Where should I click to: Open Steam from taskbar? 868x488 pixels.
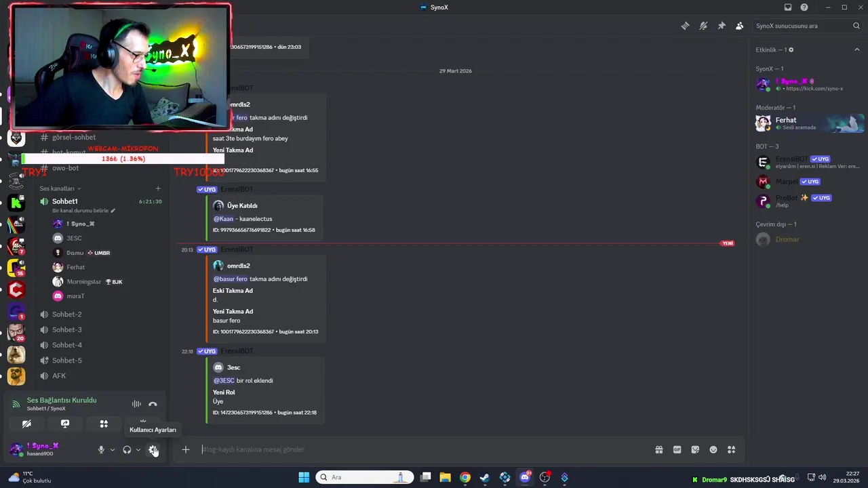point(485,477)
